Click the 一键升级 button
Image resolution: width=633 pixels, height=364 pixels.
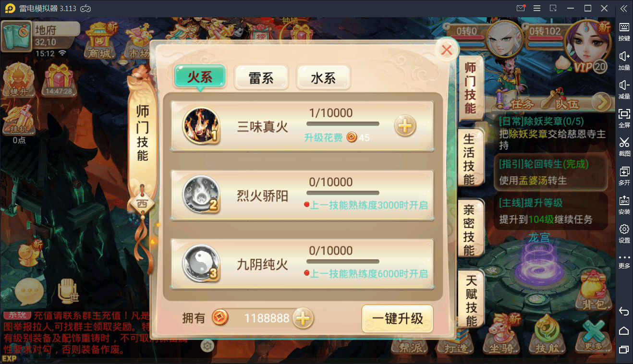[x=398, y=319]
